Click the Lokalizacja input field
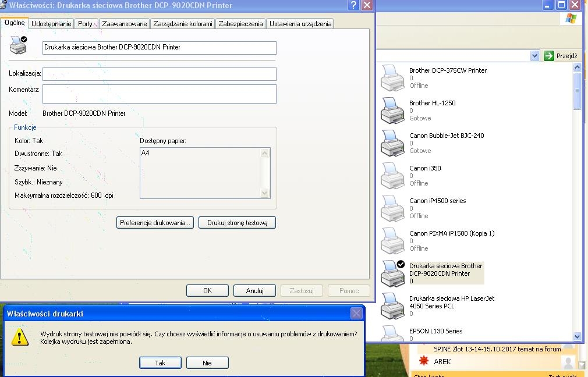 point(160,74)
